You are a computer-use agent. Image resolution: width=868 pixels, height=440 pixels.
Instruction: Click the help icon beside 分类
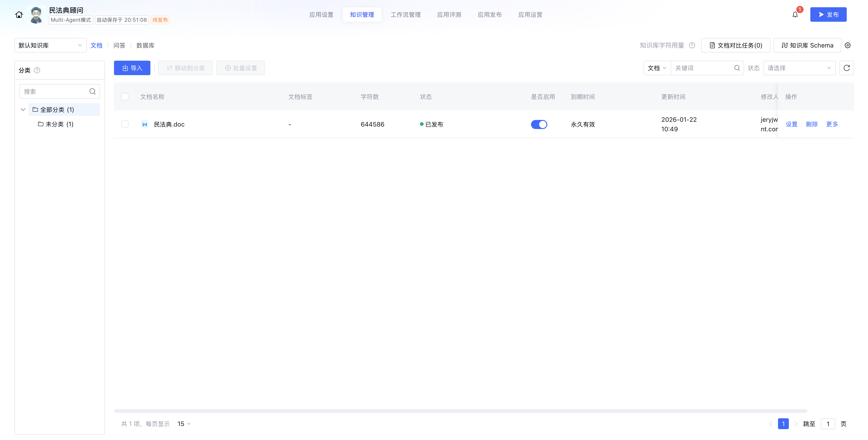click(37, 70)
